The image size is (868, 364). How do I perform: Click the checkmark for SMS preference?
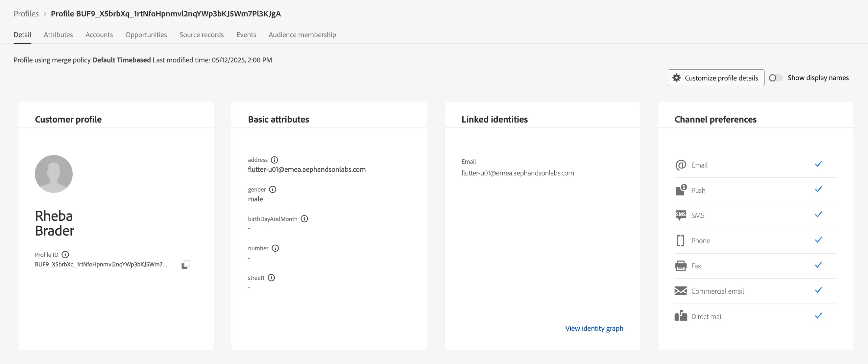click(818, 215)
